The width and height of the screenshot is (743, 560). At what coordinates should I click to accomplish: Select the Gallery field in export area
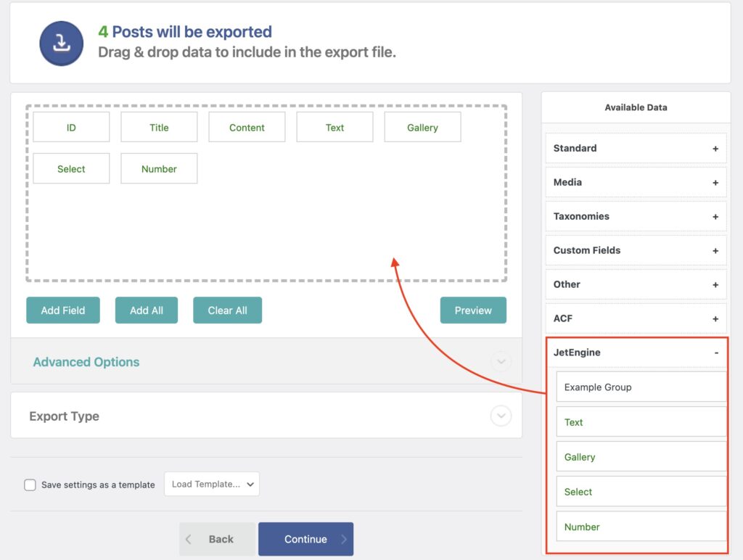pyautogui.click(x=422, y=127)
